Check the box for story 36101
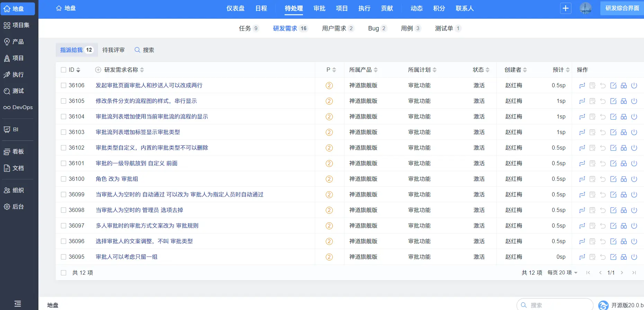Image resolution: width=644 pixels, height=310 pixels. tap(63, 163)
